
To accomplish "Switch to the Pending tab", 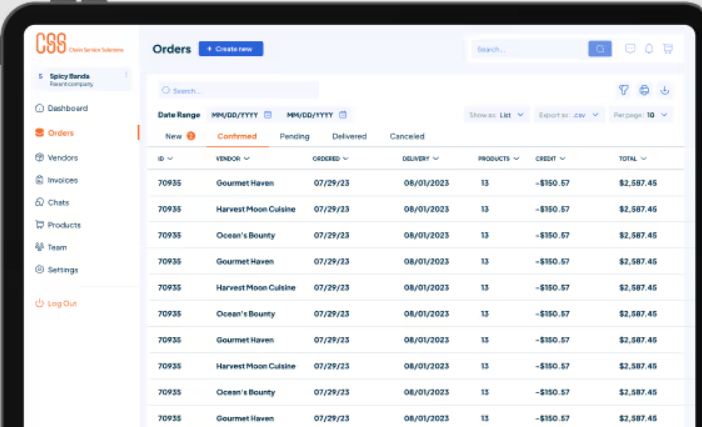I will tap(294, 136).
